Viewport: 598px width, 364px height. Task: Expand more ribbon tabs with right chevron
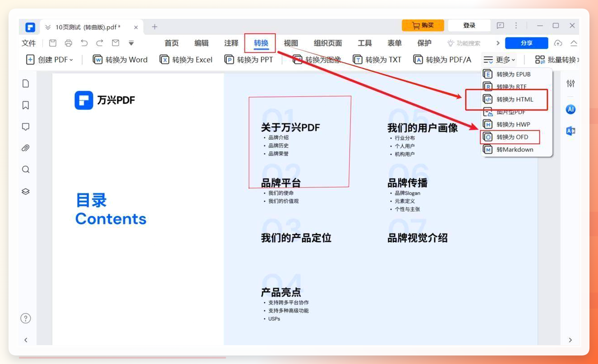point(498,43)
